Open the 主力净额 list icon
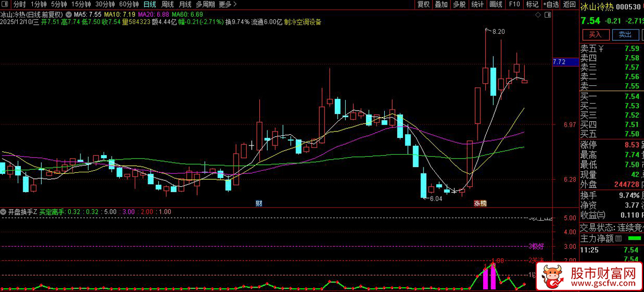This screenshot has width=644, height=292. 618,238
